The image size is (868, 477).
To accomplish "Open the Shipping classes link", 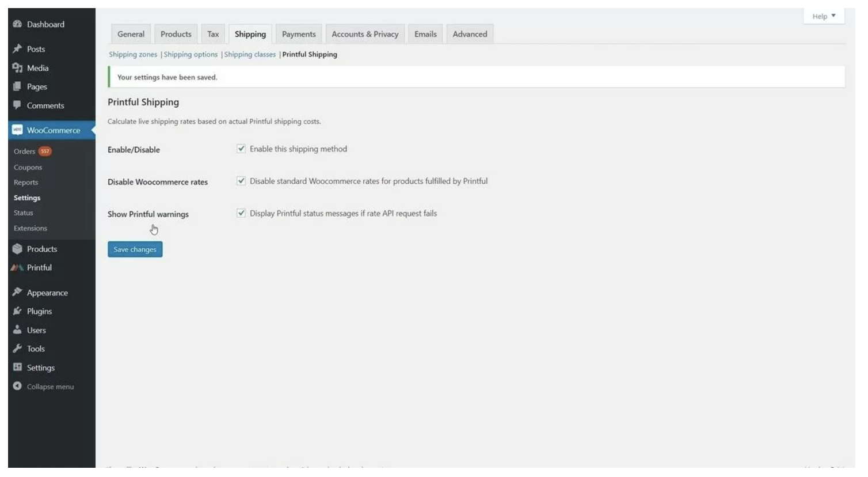I will 250,54.
